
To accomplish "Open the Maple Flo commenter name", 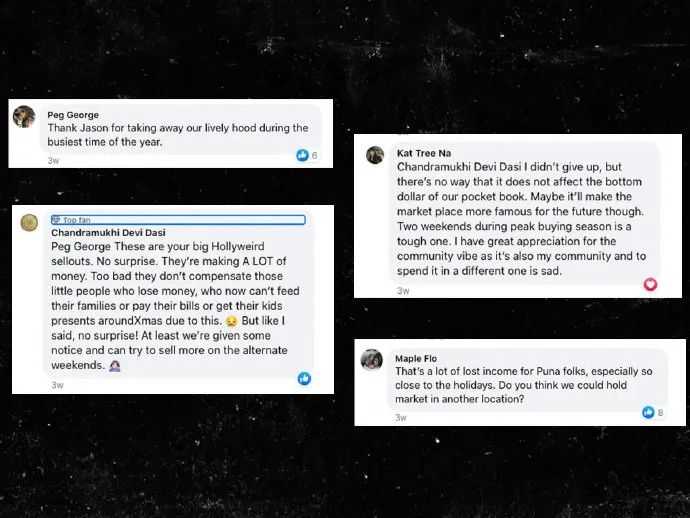I will click(x=416, y=358).
